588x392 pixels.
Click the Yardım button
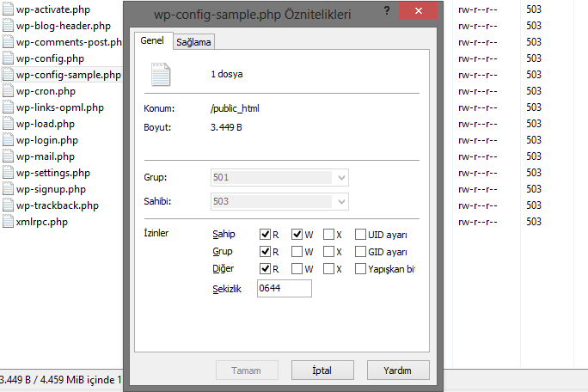[398, 371]
